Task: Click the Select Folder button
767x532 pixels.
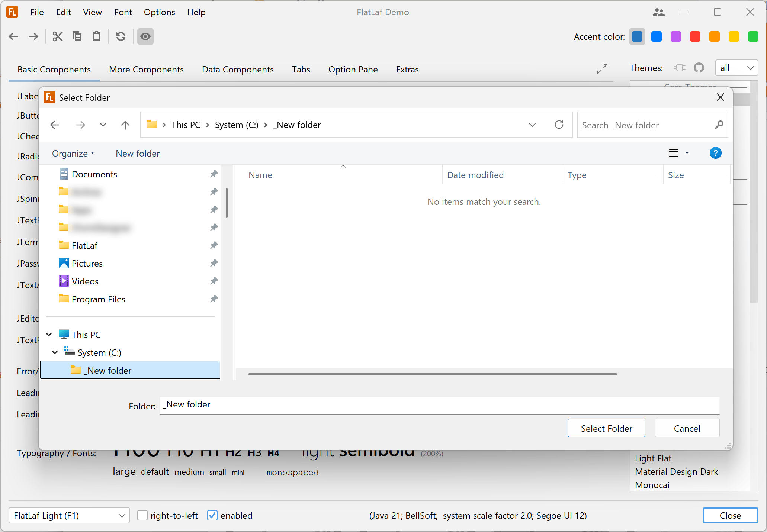Action: pos(606,428)
